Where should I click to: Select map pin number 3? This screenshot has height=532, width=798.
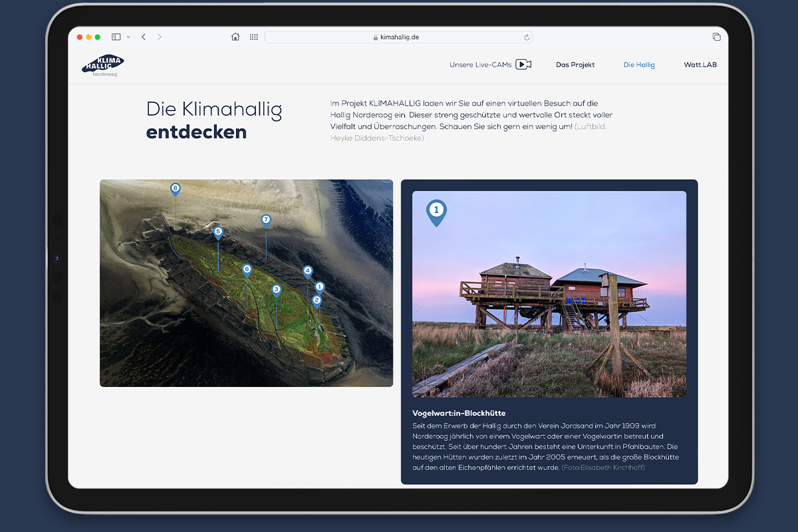coord(277,289)
